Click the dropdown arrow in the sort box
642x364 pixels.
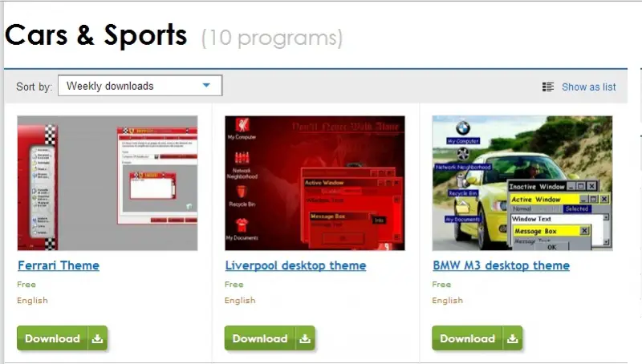206,86
